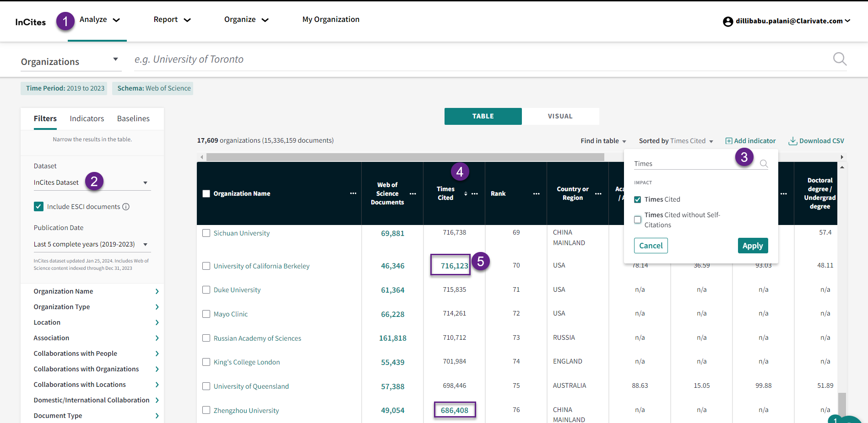Viewport: 868px width, 423px height.
Task: Click the organization search input field
Action: [x=481, y=59]
